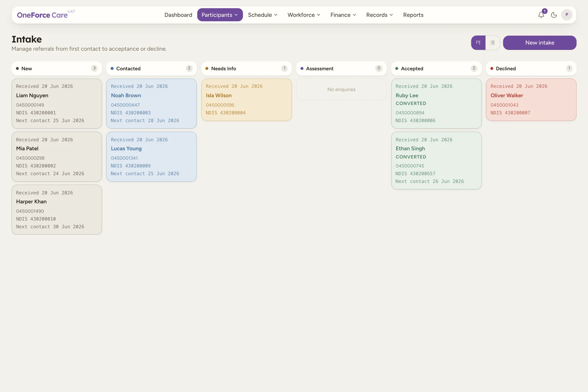Open Ethan Singh's accepted card
The width and height of the screenshot is (588, 392).
pos(436,161)
